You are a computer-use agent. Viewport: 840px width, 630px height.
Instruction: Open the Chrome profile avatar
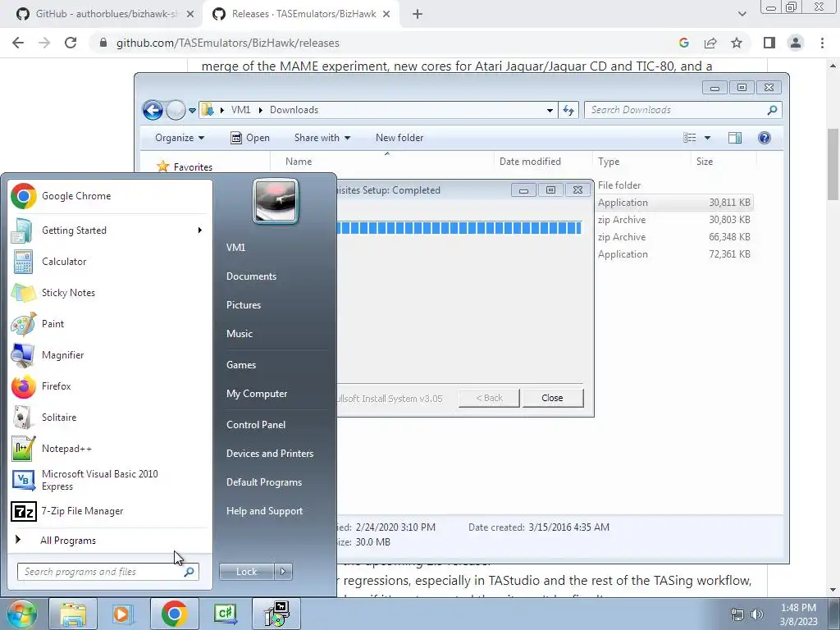(x=796, y=43)
